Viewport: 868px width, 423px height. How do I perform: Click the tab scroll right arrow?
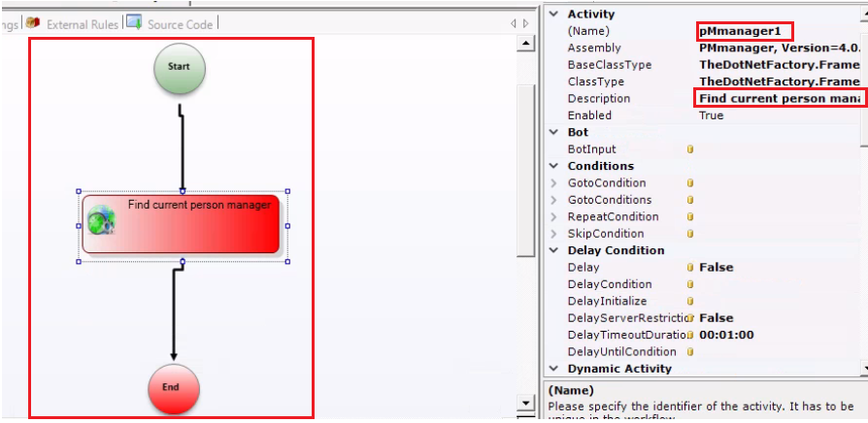pos(525,24)
